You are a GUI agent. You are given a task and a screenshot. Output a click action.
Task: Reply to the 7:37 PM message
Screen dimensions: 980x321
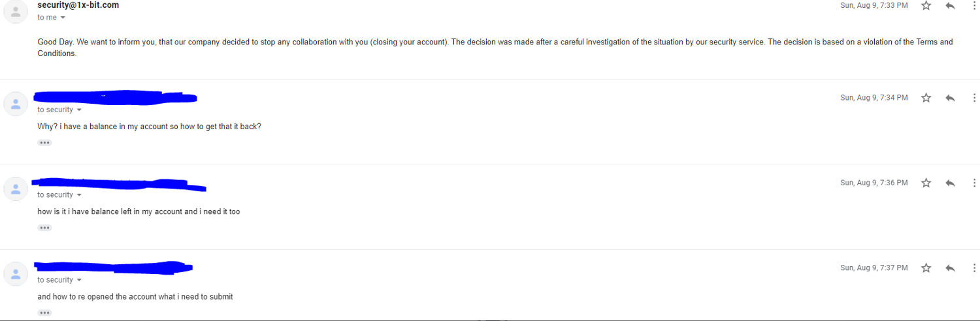pos(951,268)
